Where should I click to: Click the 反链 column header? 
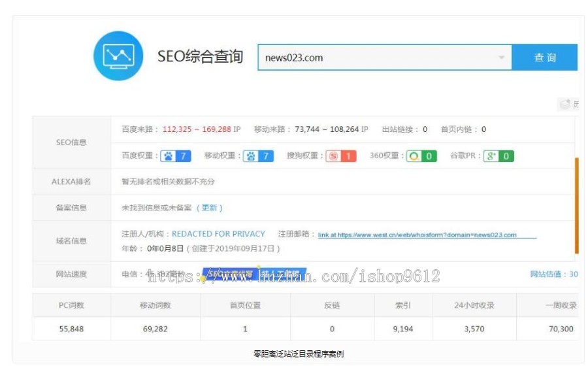coord(332,305)
